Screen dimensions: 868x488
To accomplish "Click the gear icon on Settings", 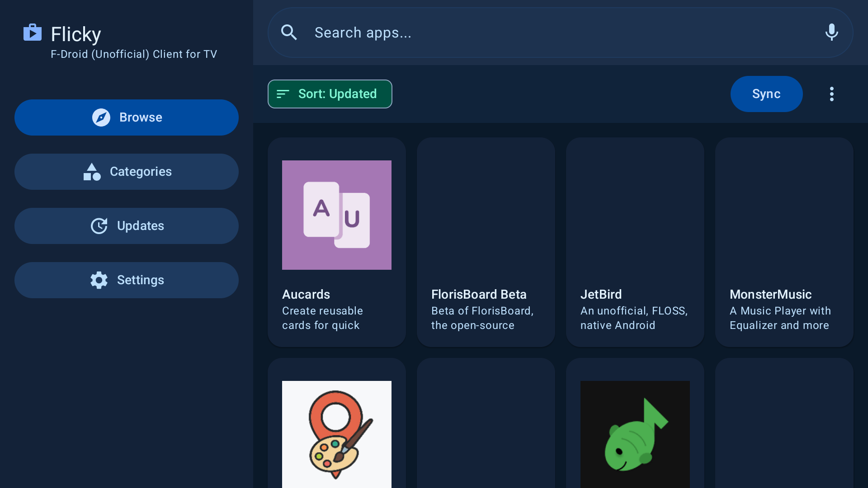I will click(x=99, y=280).
